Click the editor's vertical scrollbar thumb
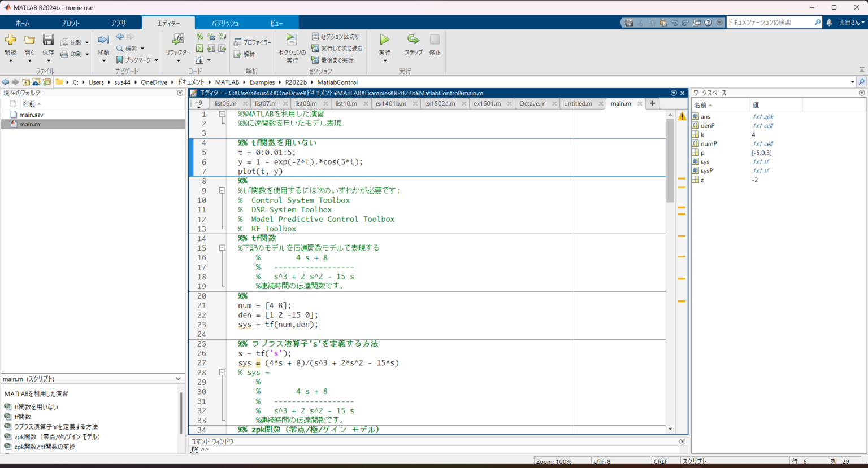868x468 pixels. click(670, 161)
